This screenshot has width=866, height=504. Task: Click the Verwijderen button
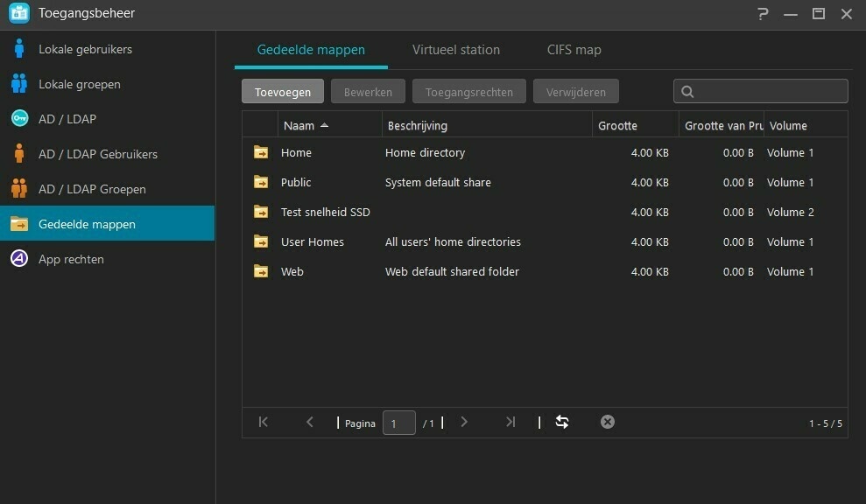[x=576, y=92]
